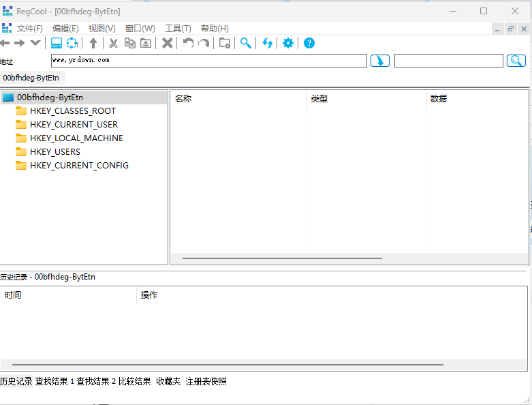Click the Go button beside address field

point(380,61)
